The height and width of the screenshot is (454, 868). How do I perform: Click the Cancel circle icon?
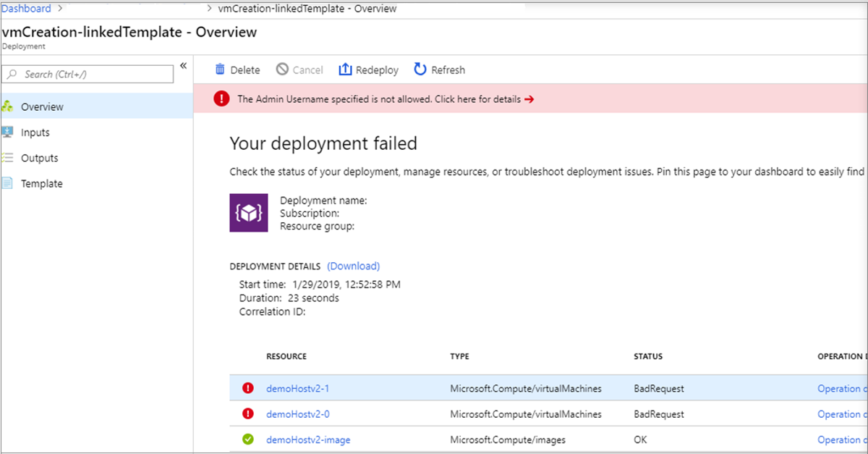point(283,70)
